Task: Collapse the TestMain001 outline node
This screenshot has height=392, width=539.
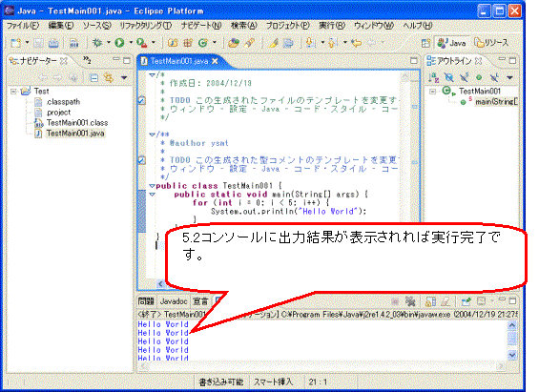Action: point(433,92)
